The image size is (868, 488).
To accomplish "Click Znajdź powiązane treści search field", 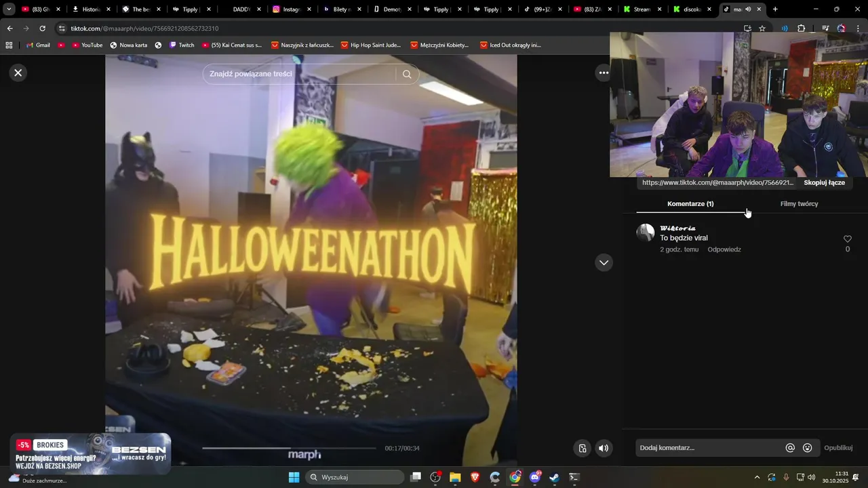I will (298, 74).
